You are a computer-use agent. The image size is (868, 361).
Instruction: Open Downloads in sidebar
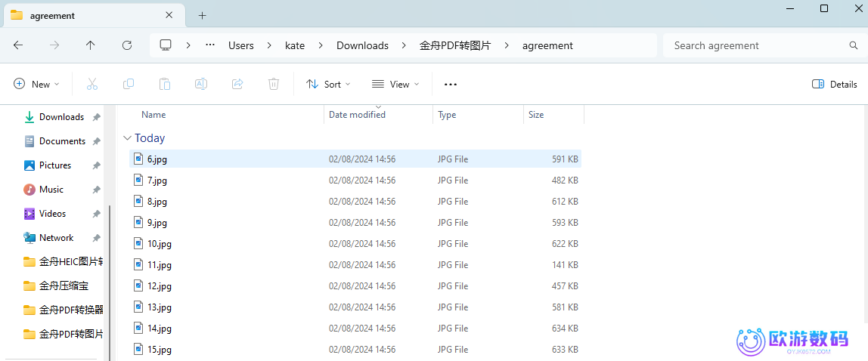61,117
